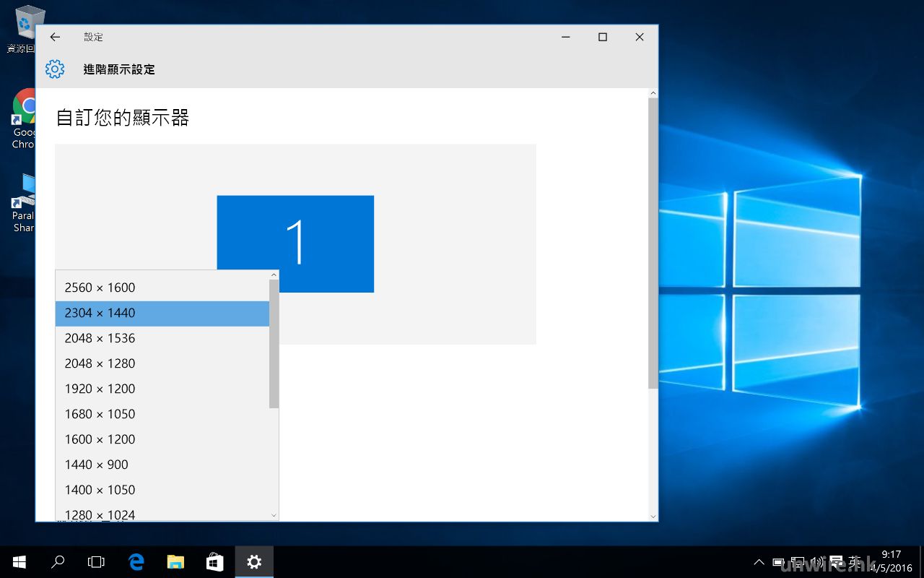
Task: Click the gear icon beside 進階顯示設定
Action: point(55,69)
